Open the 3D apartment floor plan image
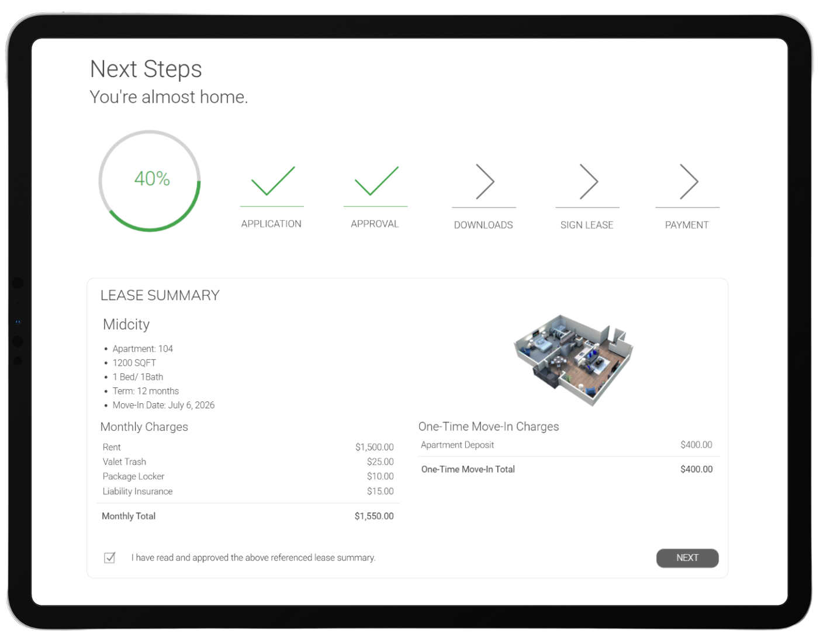 [573, 359]
